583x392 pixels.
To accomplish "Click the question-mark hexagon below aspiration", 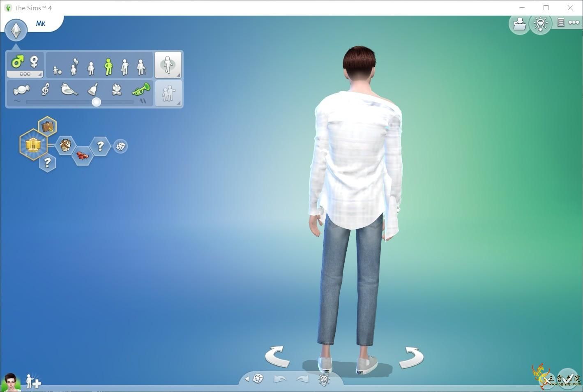I will pos(47,163).
